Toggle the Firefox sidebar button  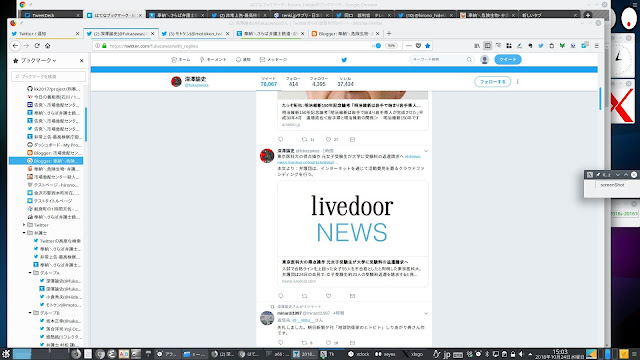487,46
